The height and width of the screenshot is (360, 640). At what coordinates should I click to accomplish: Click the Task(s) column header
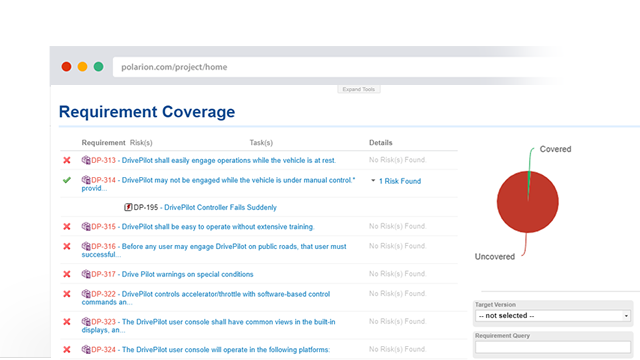pos(261,142)
